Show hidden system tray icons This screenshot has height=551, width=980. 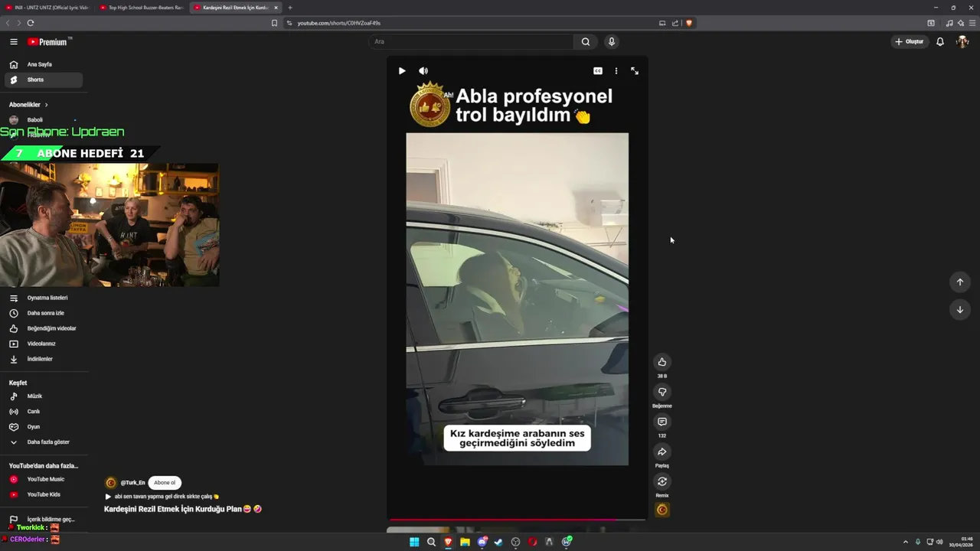tap(906, 542)
